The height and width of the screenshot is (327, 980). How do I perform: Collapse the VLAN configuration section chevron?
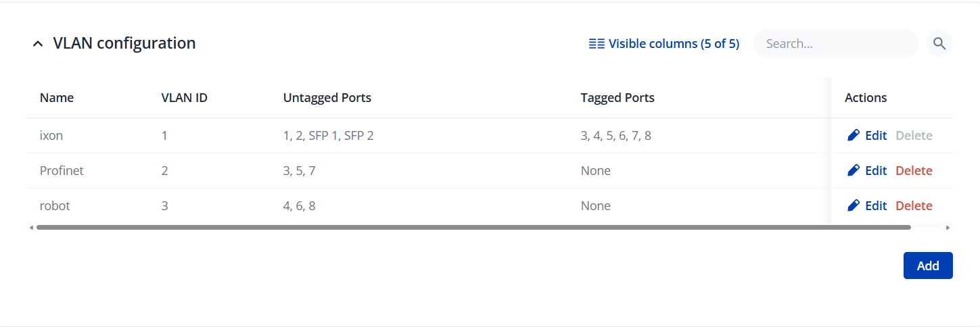tap(38, 44)
